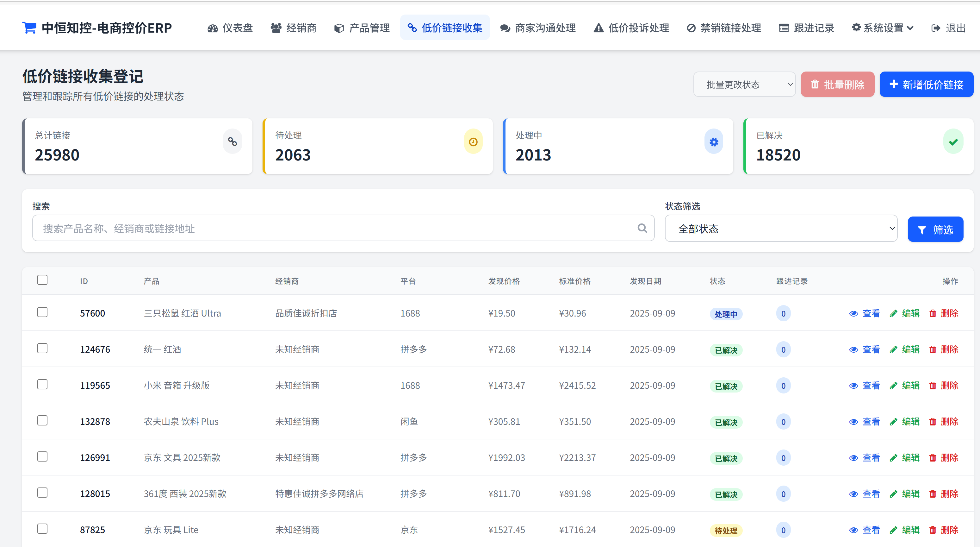Click the gear icon in 处理中 card
Image resolution: width=980 pixels, height=547 pixels.
click(714, 142)
